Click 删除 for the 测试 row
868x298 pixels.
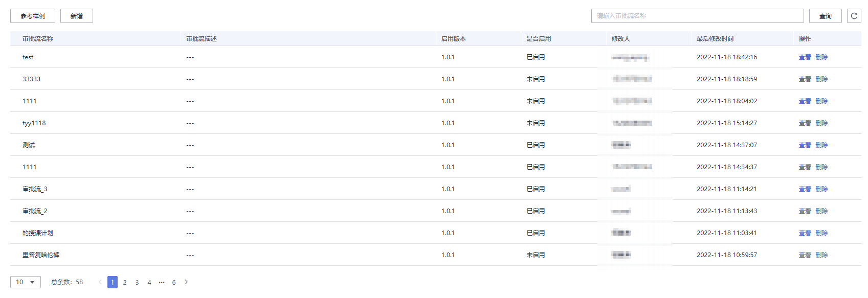point(821,145)
